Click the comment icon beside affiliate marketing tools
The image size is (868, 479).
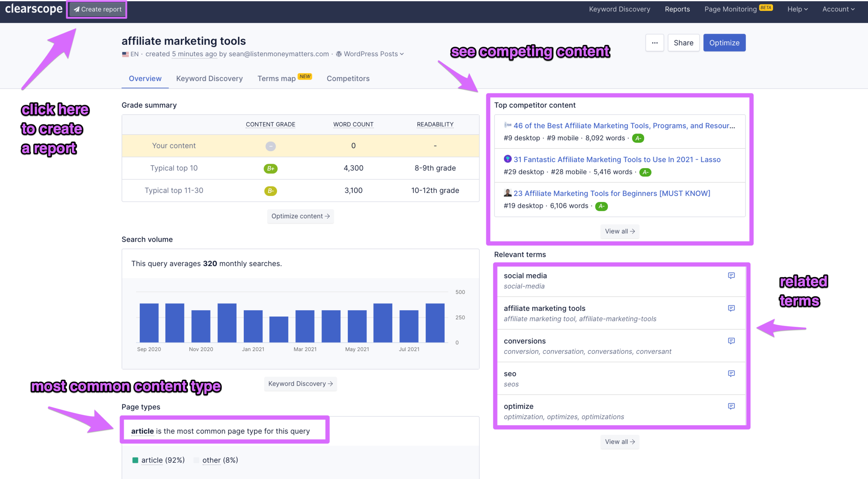tap(731, 308)
